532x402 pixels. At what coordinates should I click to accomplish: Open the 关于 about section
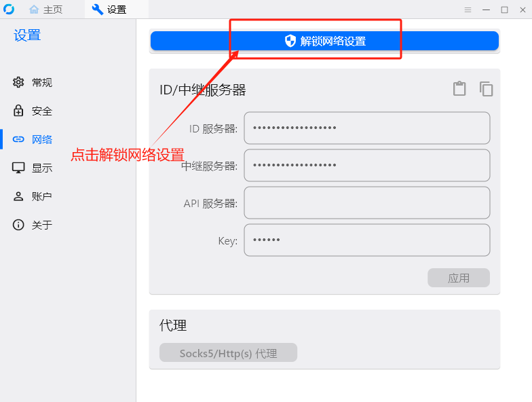pyautogui.click(x=33, y=225)
